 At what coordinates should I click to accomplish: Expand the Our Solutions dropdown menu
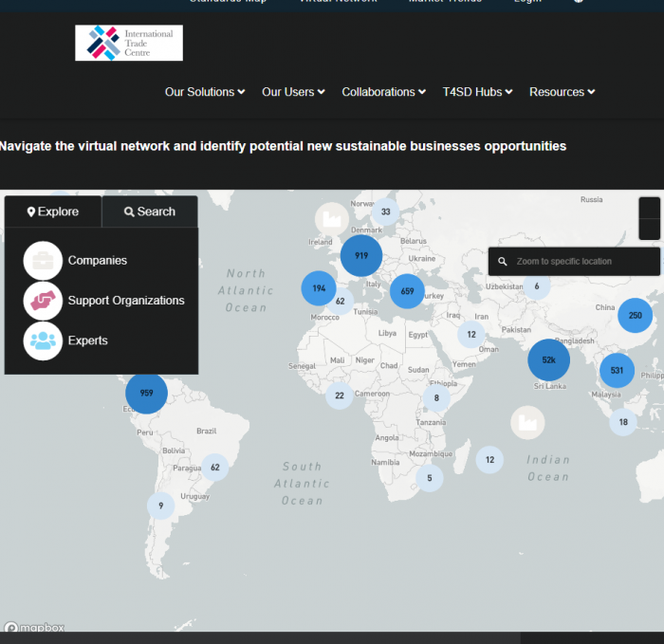pos(205,92)
